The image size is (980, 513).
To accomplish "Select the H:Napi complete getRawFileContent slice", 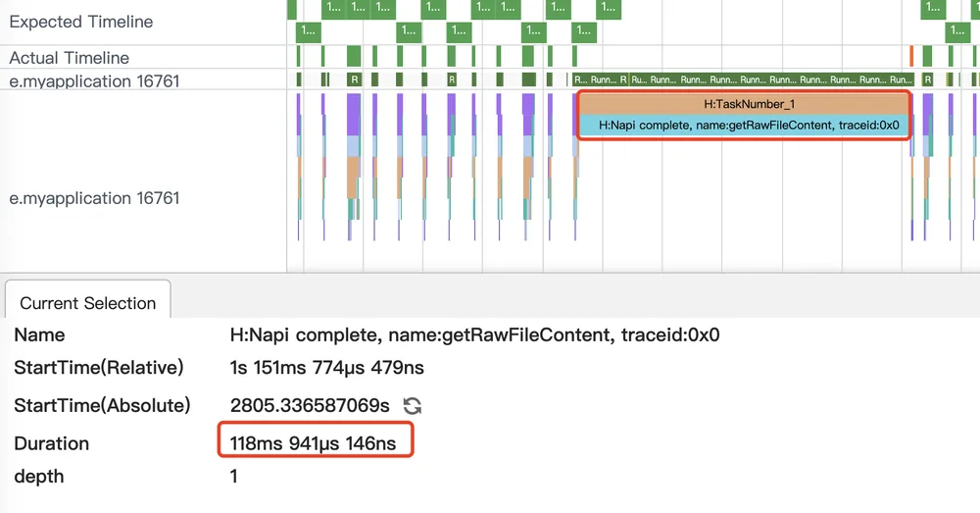I will [x=743, y=126].
